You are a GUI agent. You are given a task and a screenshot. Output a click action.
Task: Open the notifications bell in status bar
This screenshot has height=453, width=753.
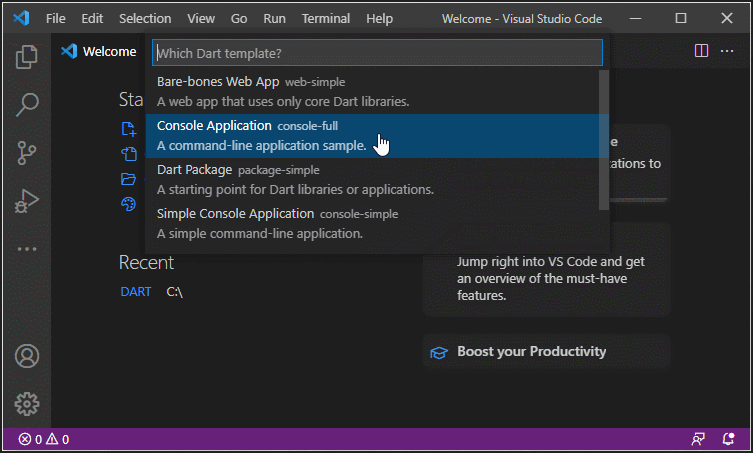[x=728, y=439]
